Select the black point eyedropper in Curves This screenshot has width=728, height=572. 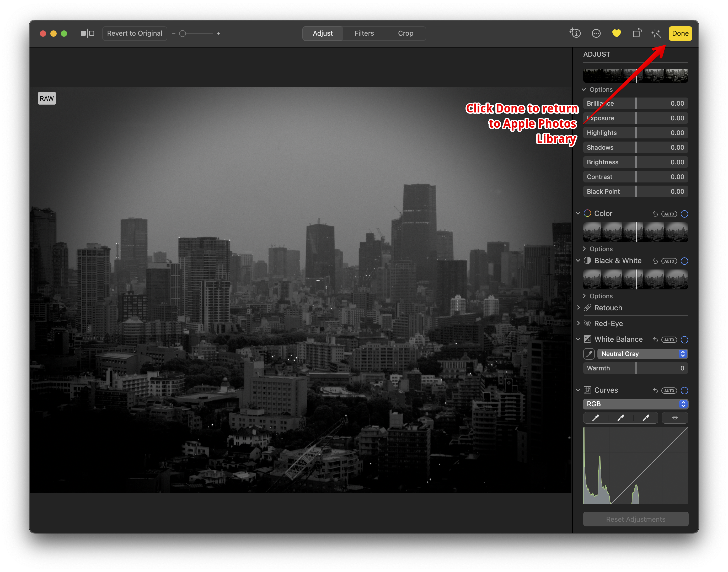coord(595,418)
